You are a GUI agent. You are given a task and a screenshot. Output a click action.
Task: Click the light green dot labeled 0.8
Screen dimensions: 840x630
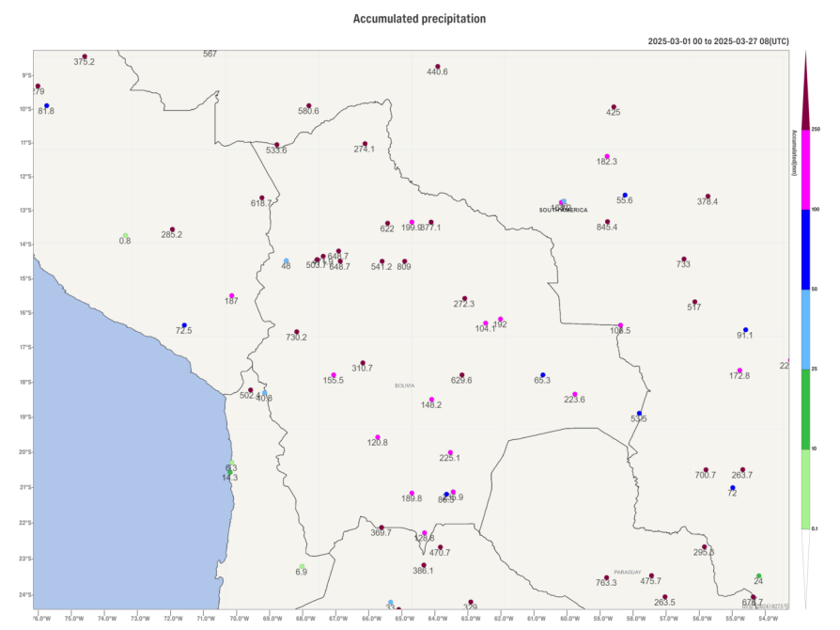[125, 236]
